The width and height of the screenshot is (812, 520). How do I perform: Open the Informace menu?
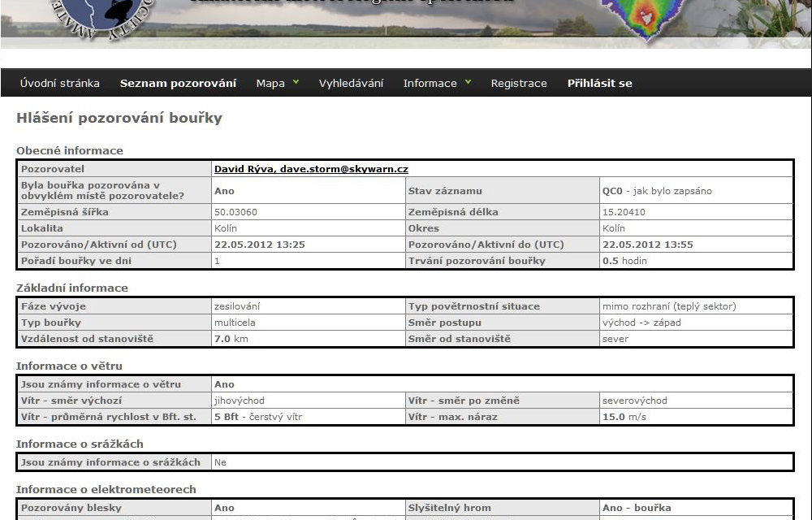coord(430,84)
